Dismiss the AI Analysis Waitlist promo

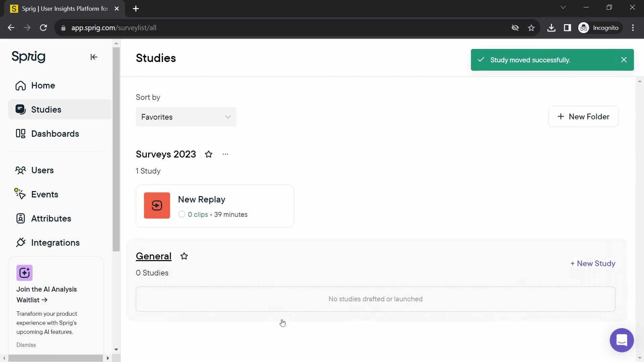pos(26,345)
